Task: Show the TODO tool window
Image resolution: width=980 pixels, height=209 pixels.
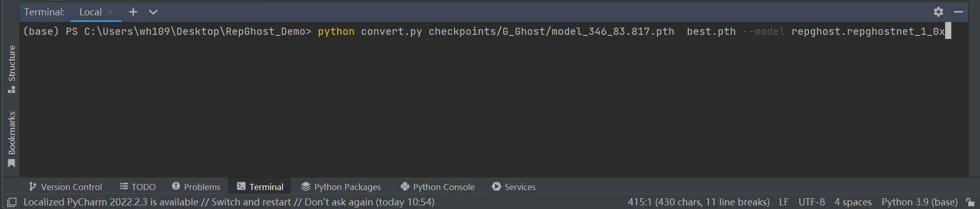Action: pyautogui.click(x=138, y=187)
